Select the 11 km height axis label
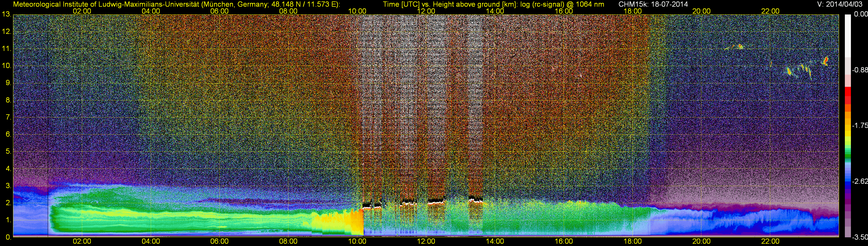The width and height of the screenshot is (868, 246). pos(6,49)
